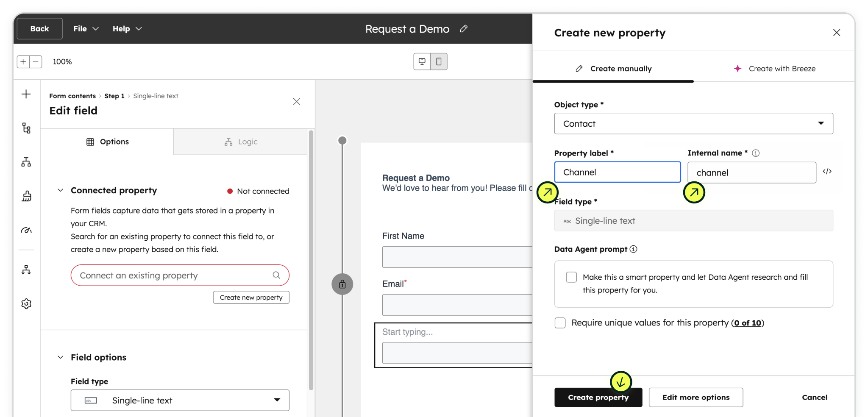This screenshot has width=868, height=417.
Task: Click the Create new property button
Action: click(x=251, y=297)
